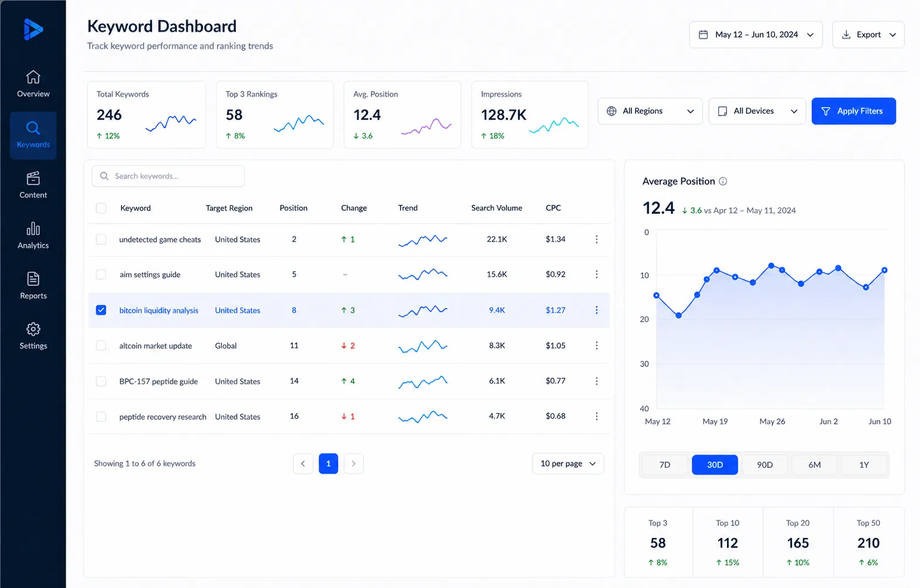
Task: Change the 10 per page selector
Action: tap(568, 463)
